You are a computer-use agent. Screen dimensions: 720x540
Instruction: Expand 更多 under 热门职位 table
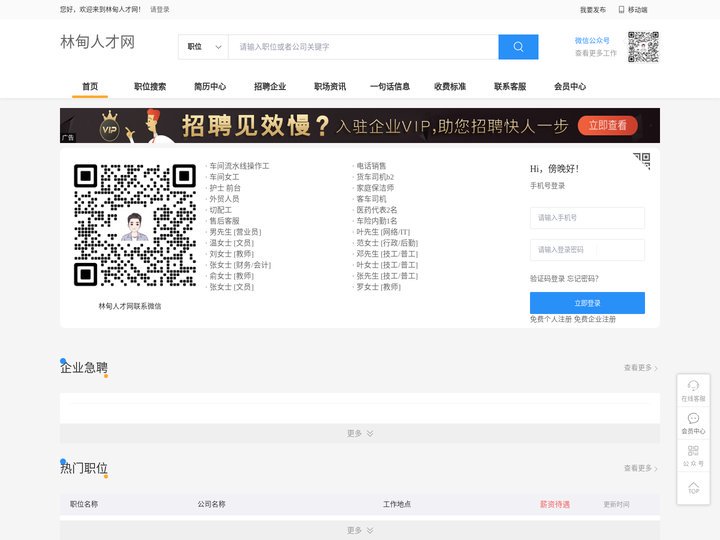[x=360, y=530]
